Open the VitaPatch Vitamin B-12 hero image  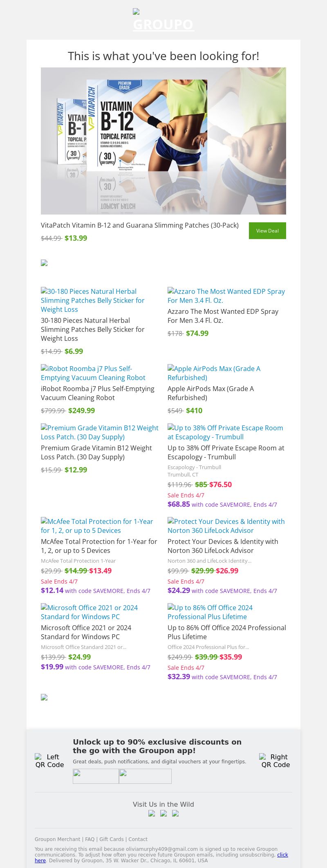coord(163,141)
